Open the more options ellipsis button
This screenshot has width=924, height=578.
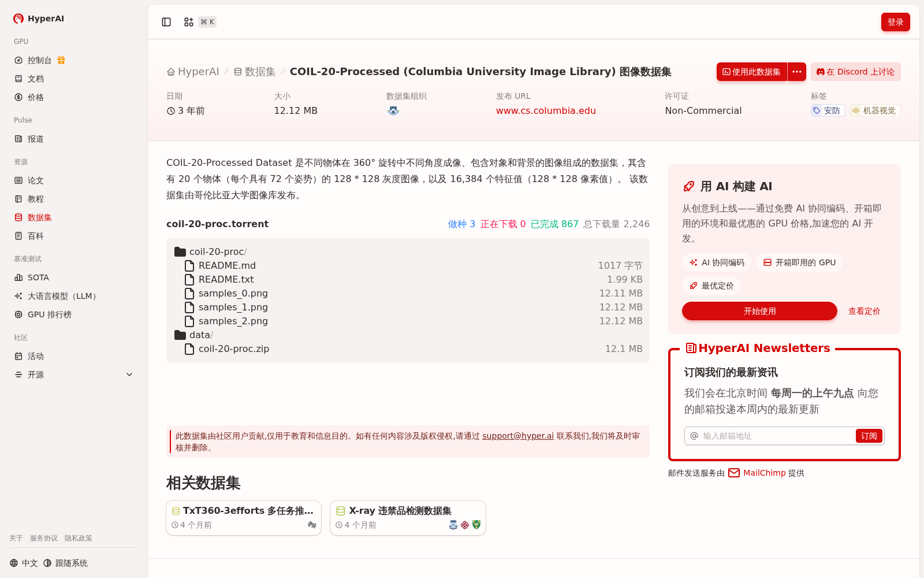coord(797,72)
